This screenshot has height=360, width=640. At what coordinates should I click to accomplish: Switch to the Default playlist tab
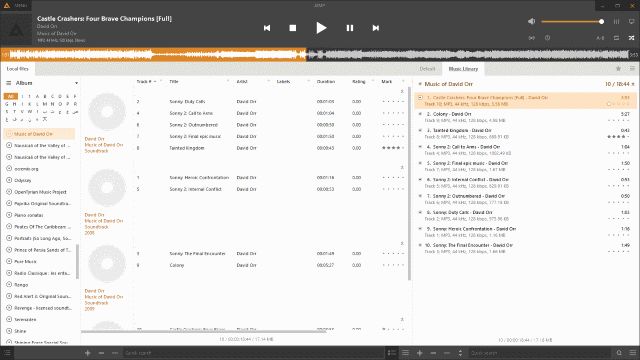427,69
